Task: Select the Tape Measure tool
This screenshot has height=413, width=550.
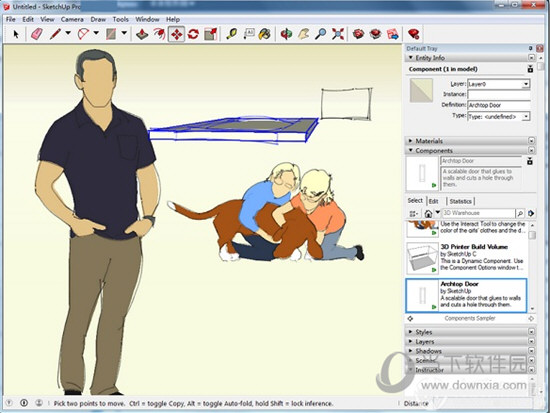Action: [x=232, y=34]
